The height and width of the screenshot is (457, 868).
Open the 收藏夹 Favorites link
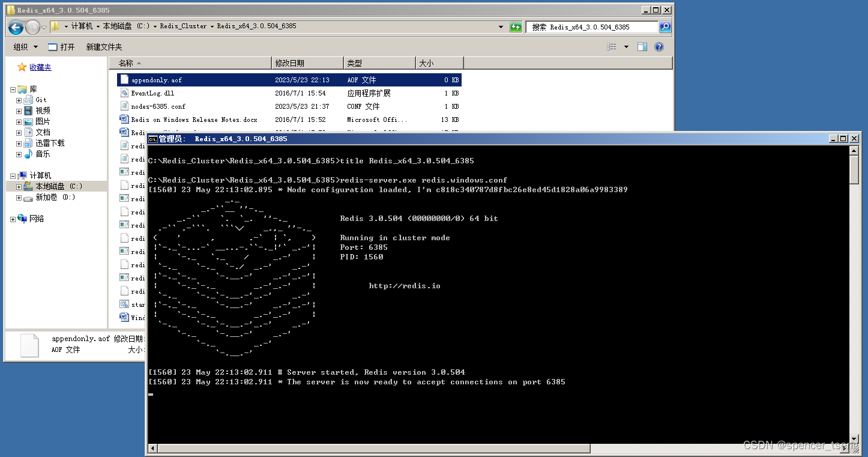pyautogui.click(x=40, y=67)
